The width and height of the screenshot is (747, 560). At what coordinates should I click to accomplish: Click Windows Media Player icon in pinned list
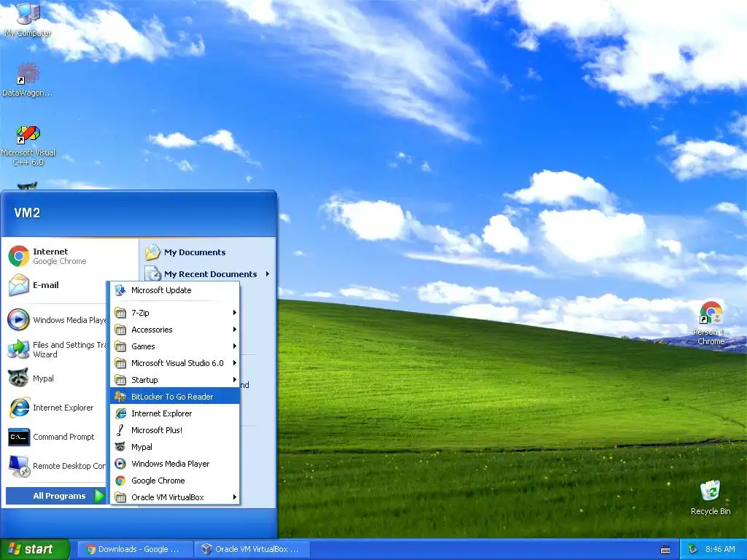pyautogui.click(x=18, y=319)
